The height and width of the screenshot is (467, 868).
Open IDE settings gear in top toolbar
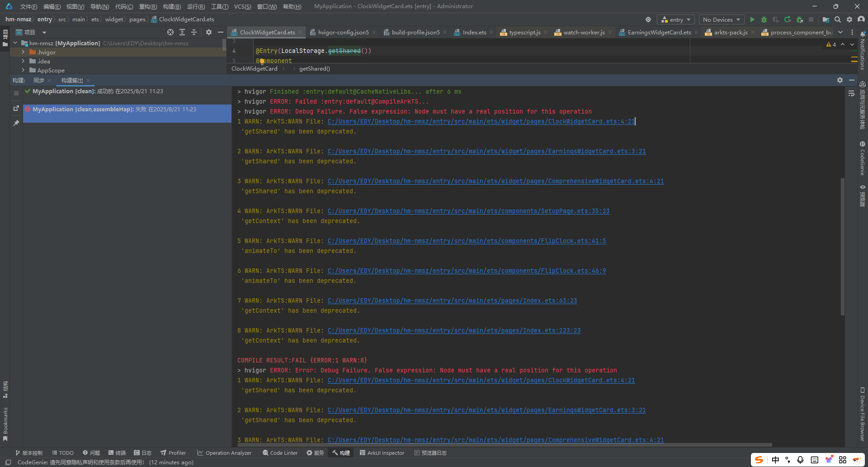849,19
